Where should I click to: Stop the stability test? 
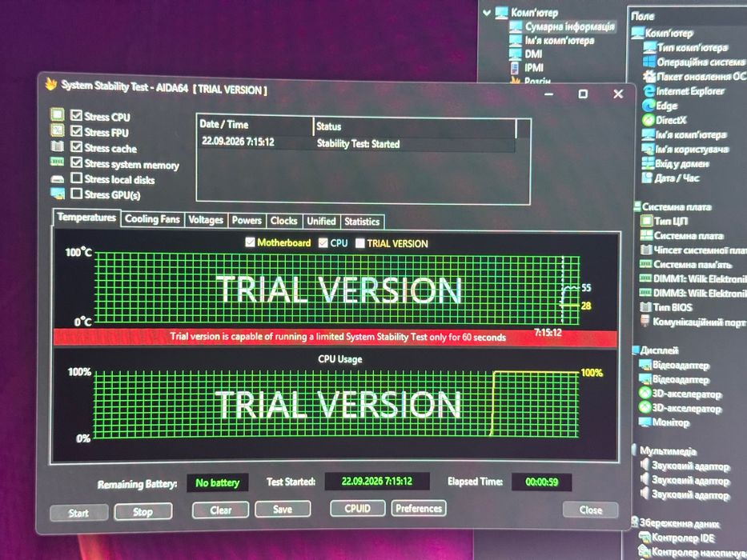pyautogui.click(x=143, y=512)
